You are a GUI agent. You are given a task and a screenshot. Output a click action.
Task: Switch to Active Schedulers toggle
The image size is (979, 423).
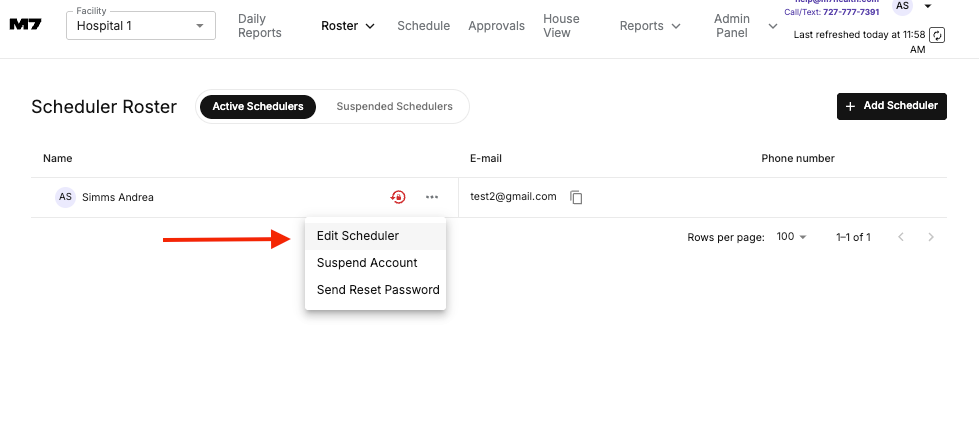pos(258,106)
